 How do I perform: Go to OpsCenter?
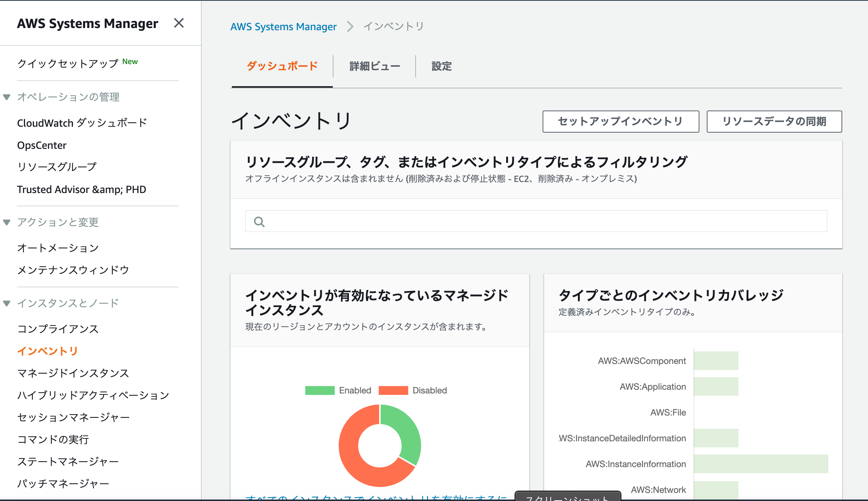click(42, 145)
